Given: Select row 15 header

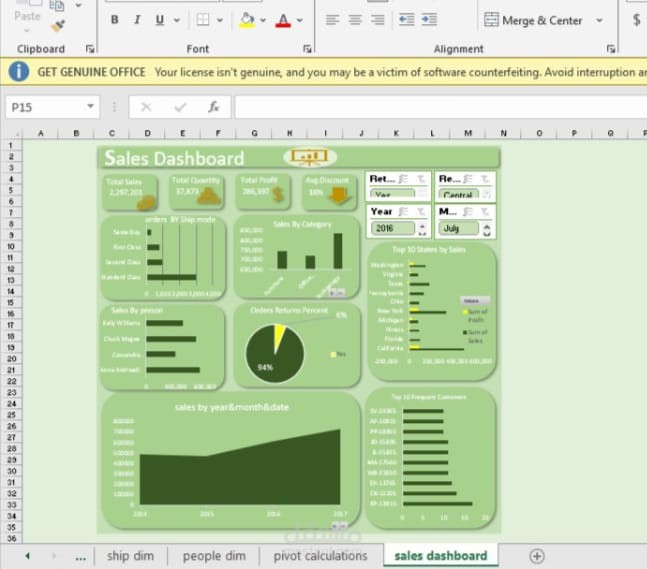Looking at the screenshot, I should click(x=11, y=302).
